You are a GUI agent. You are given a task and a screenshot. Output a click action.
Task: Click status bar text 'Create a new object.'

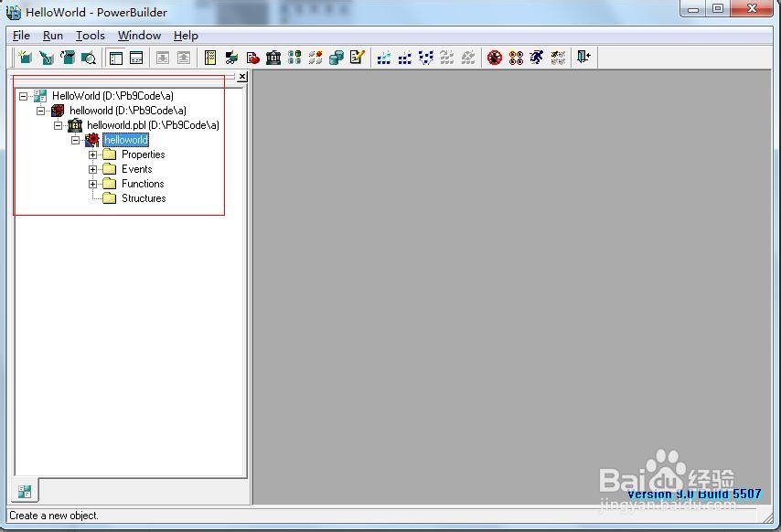pyautogui.click(x=54, y=516)
